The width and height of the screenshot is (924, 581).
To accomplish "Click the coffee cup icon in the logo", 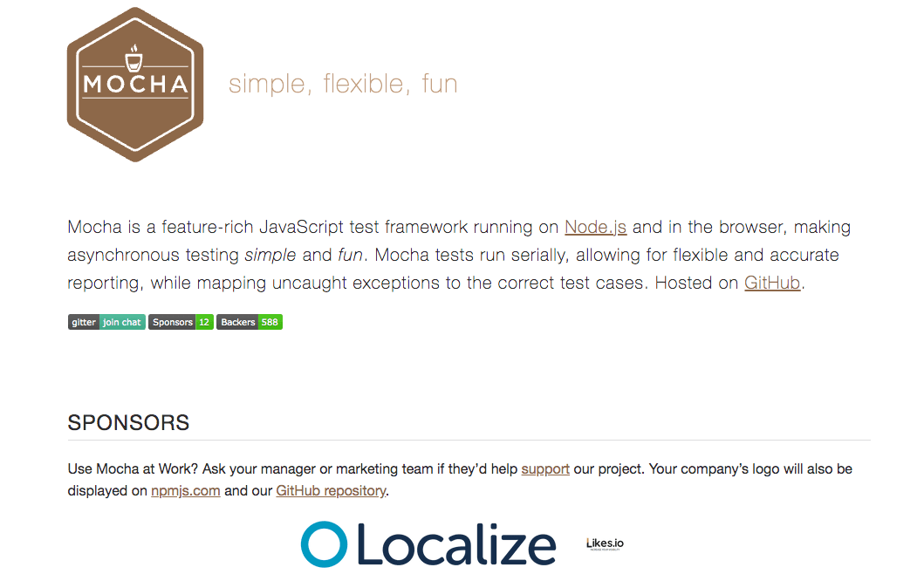I will pos(134,58).
